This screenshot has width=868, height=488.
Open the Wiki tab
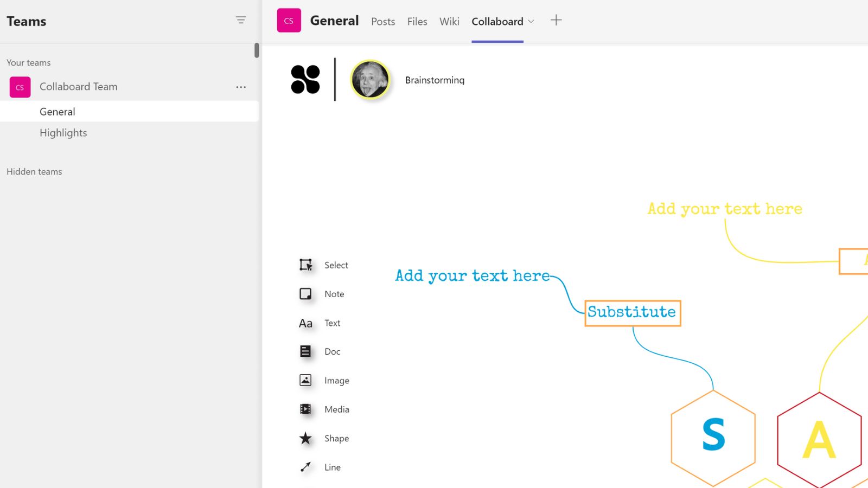point(449,22)
